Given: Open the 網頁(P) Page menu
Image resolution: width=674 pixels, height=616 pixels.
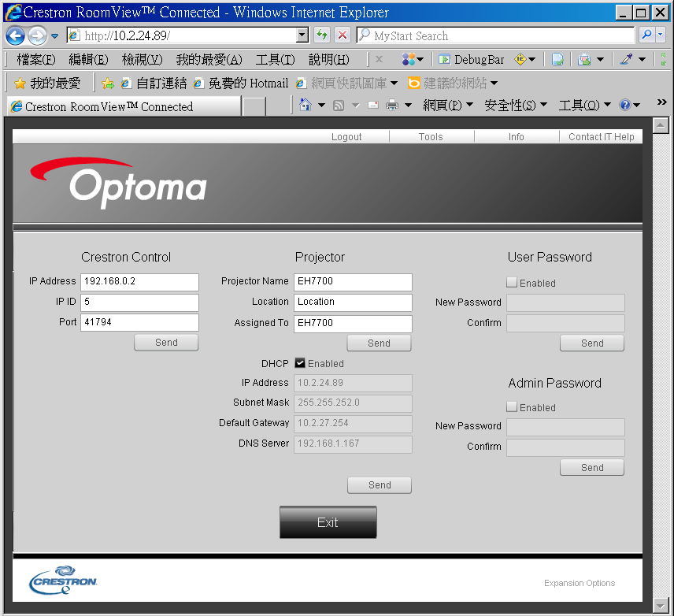Looking at the screenshot, I should 448,105.
